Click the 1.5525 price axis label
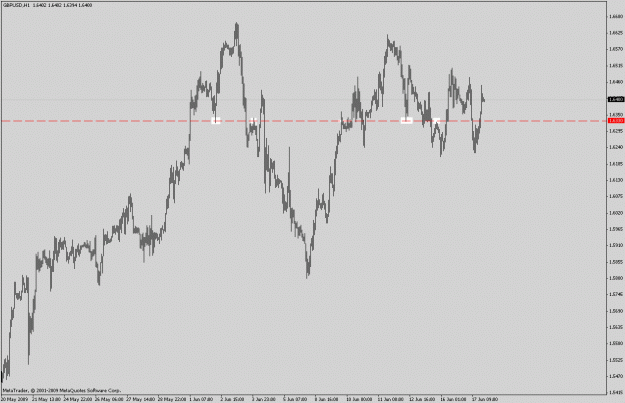The height and width of the screenshot is (403, 625). coord(616,360)
